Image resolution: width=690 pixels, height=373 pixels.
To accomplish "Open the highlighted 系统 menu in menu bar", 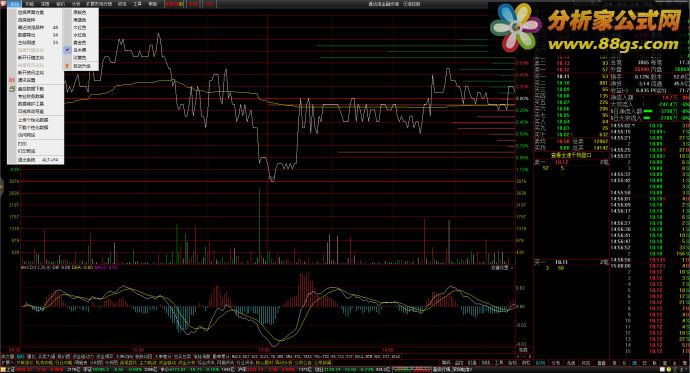I will click(x=15, y=4).
